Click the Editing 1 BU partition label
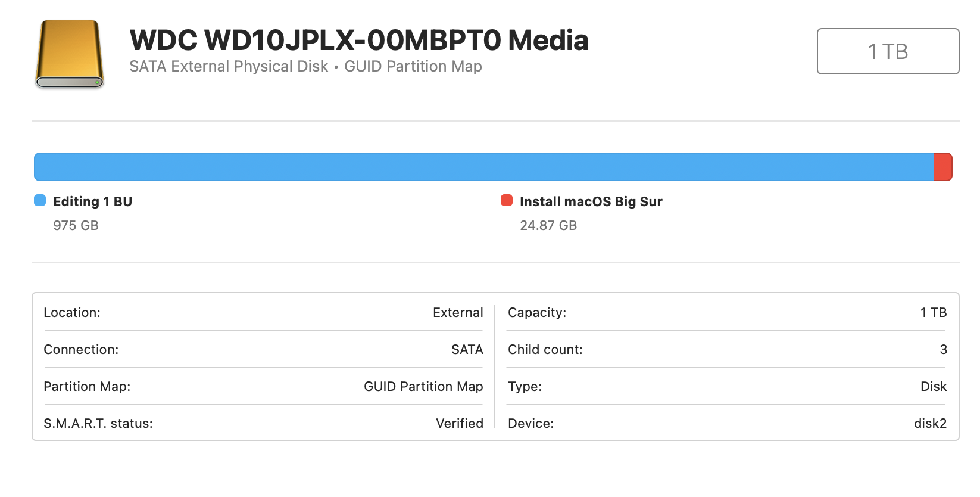This screenshot has height=497, width=980. click(x=92, y=201)
